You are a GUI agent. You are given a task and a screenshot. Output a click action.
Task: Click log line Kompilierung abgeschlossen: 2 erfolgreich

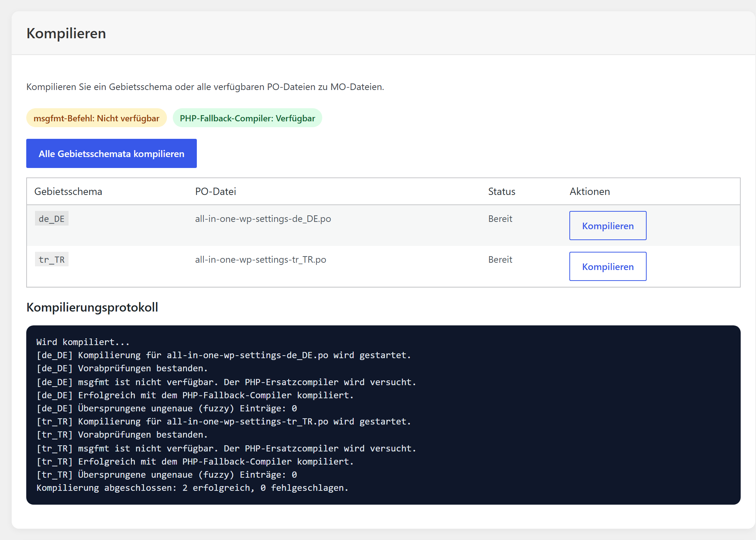[192, 488]
